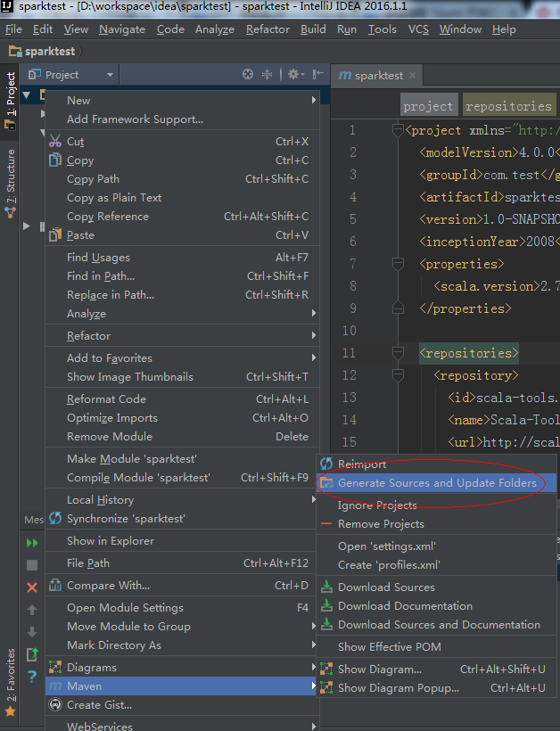Open the Build menu

(313, 29)
